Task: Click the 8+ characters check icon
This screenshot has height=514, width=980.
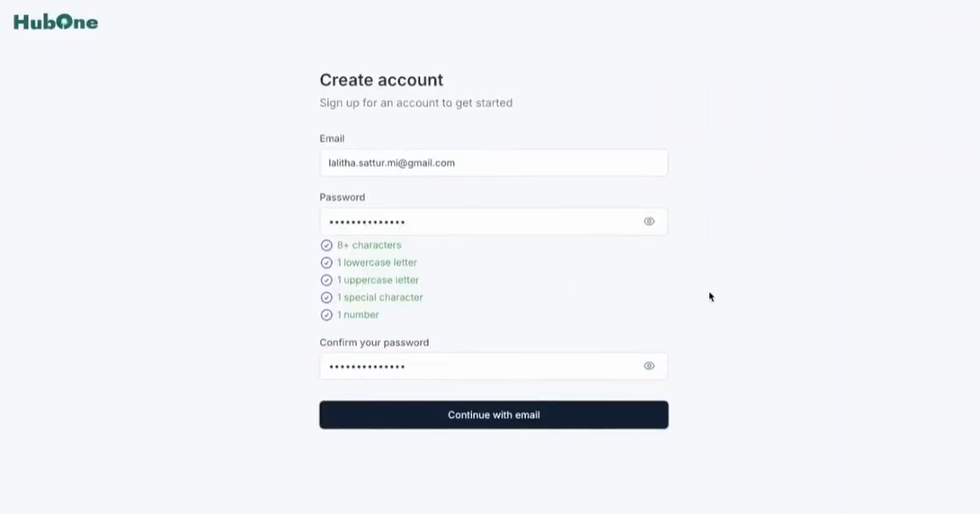Action: point(326,245)
